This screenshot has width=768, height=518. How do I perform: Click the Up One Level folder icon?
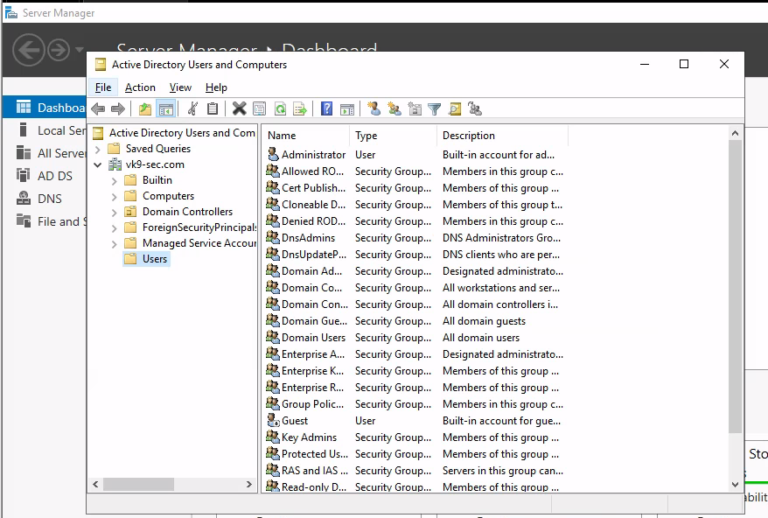click(x=146, y=109)
